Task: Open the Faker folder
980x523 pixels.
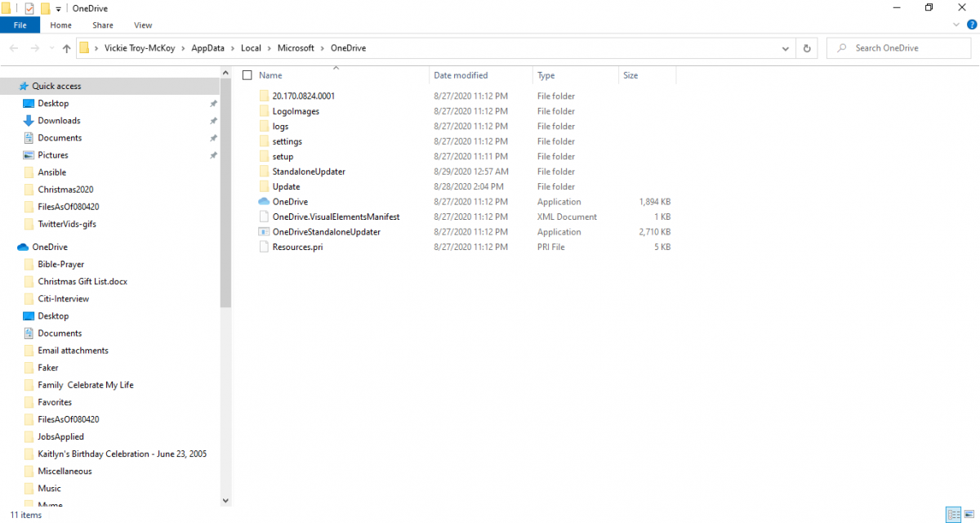Action: click(x=48, y=368)
